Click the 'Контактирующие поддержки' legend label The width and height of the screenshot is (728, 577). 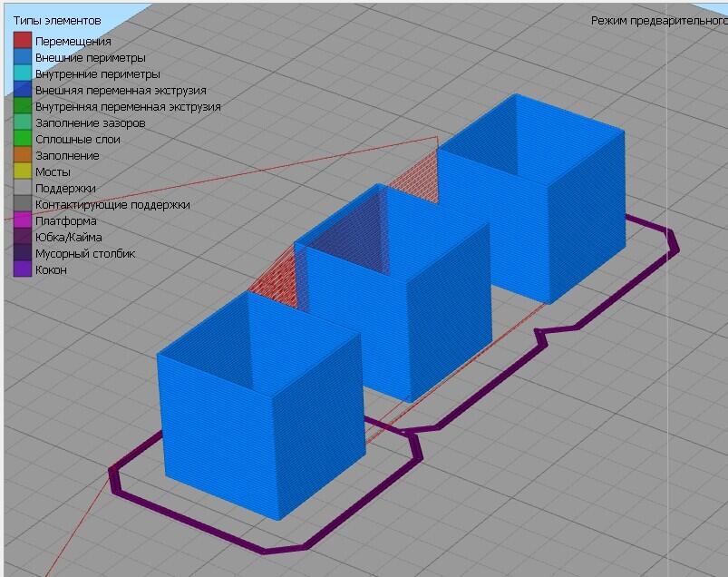point(112,204)
